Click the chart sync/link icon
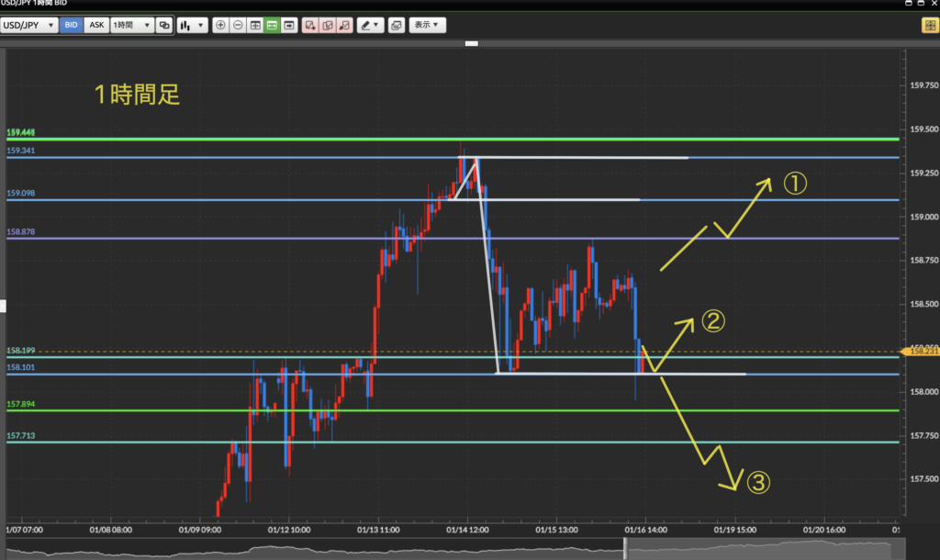Viewport: 940px width, 560px height. tap(164, 26)
